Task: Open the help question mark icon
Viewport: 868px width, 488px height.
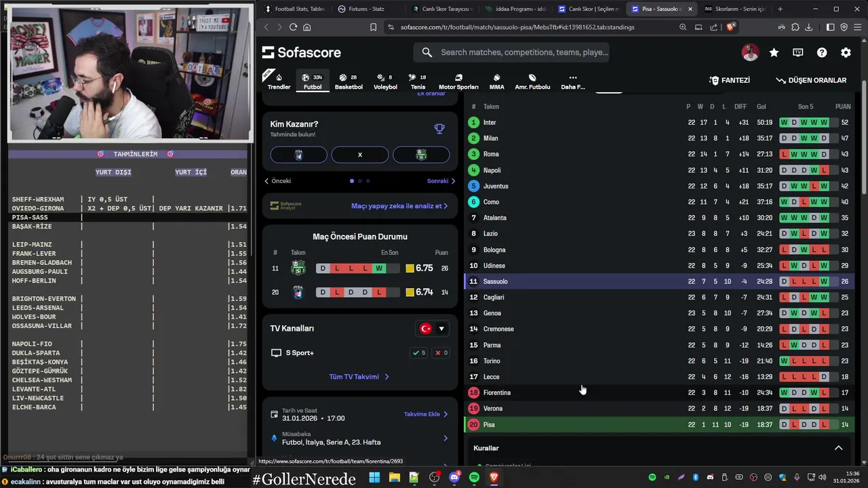Action: [x=822, y=52]
